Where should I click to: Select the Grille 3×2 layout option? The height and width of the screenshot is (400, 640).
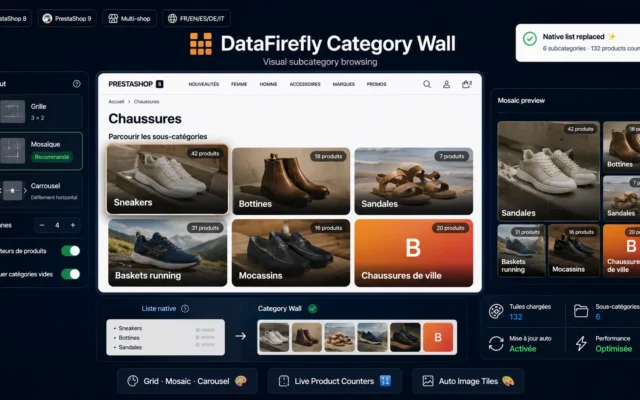[x=40, y=111]
